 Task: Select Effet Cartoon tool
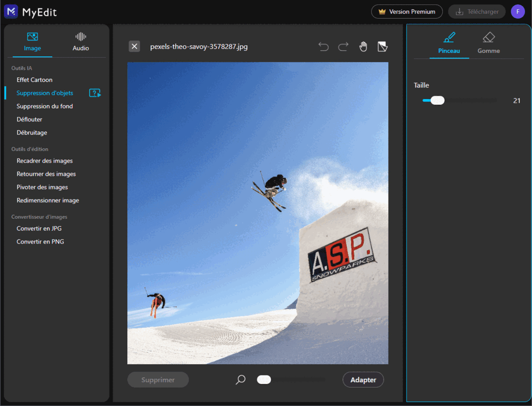click(35, 80)
